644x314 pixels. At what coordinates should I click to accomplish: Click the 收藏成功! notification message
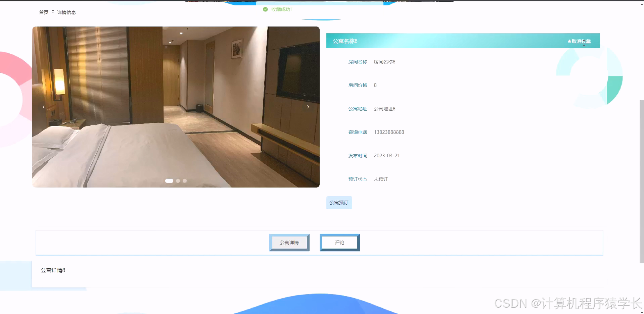pos(281,9)
